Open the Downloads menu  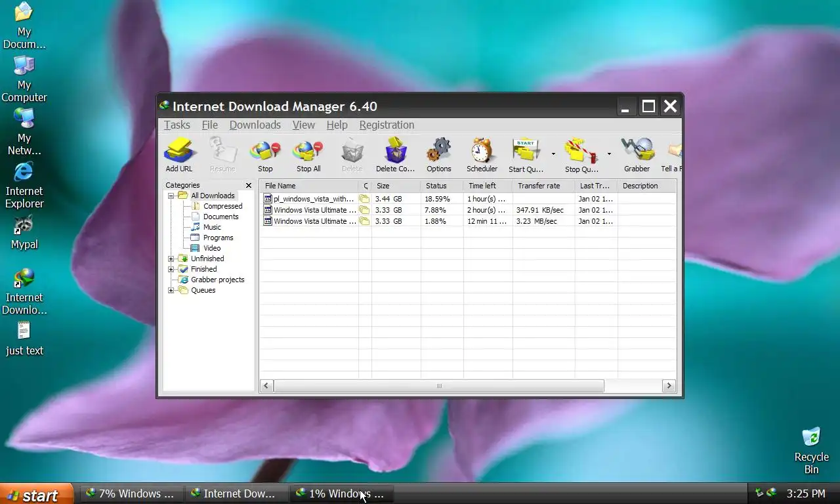(x=255, y=125)
